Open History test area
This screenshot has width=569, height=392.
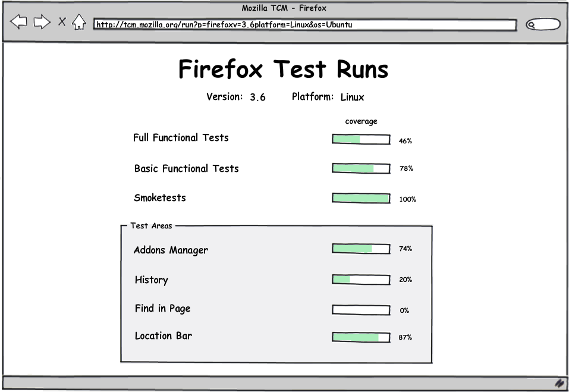(152, 280)
